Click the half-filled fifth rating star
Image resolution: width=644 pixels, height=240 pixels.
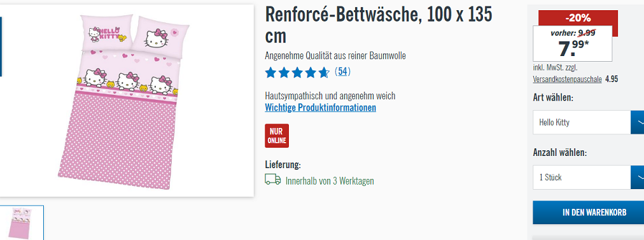pos(324,73)
